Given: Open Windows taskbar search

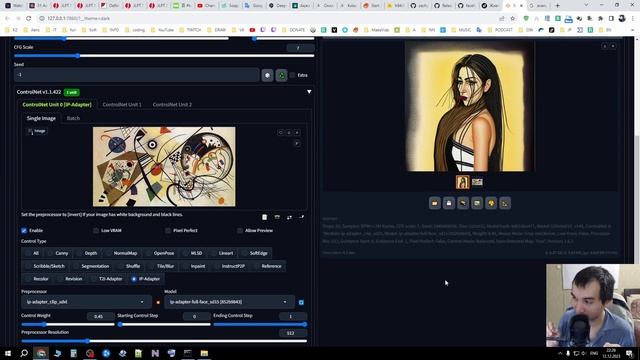Looking at the screenshot, I should 24,353.
